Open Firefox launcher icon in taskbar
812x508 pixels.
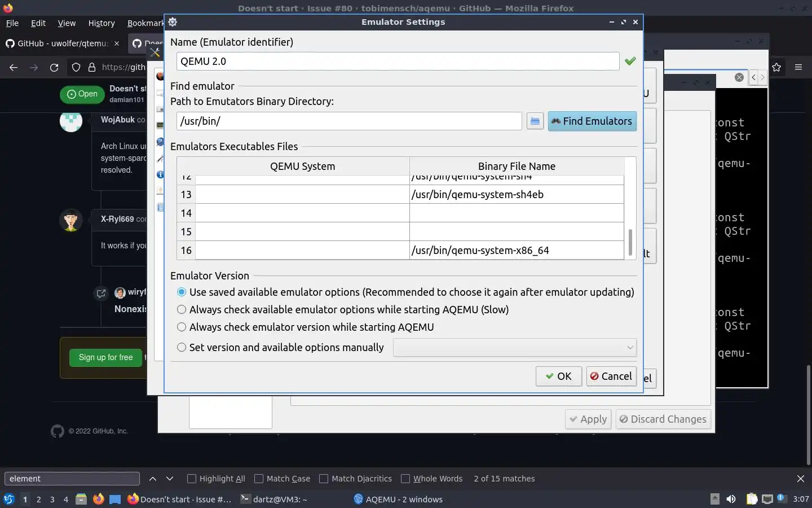tap(99, 499)
